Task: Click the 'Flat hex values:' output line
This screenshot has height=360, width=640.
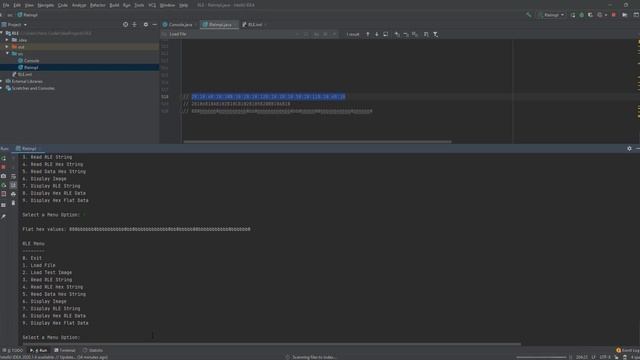Action: click(x=136, y=229)
